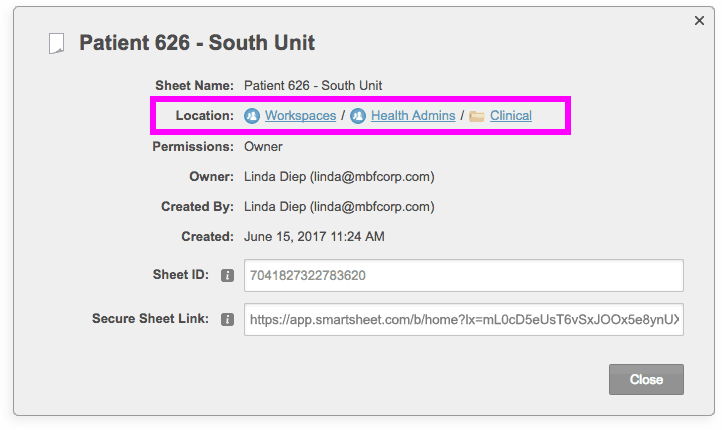
Task: Dismiss dialog with the top-right X
Action: pos(699,20)
